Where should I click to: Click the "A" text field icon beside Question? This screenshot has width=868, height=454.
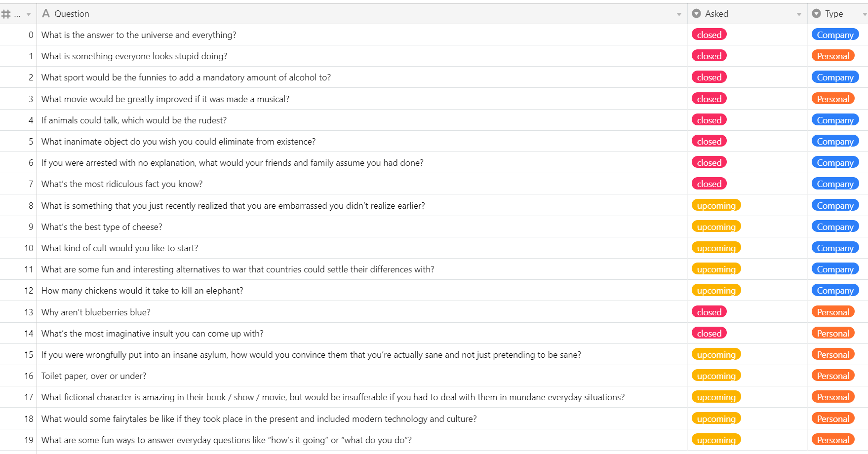pyautogui.click(x=45, y=13)
